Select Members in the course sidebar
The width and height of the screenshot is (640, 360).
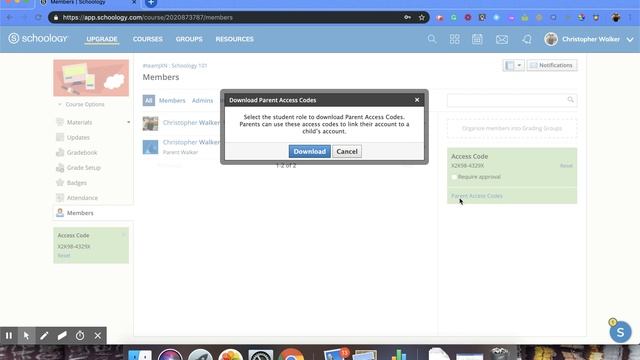pyautogui.click(x=80, y=213)
